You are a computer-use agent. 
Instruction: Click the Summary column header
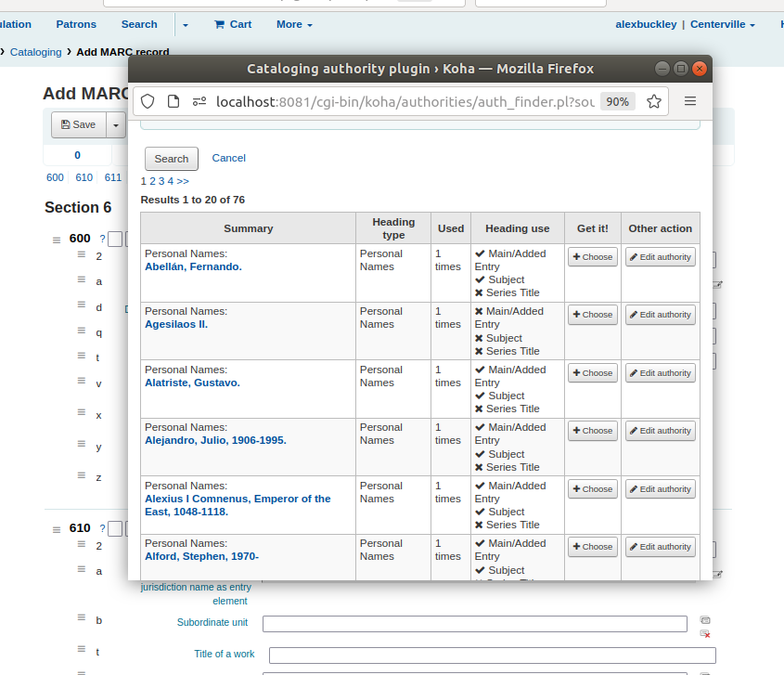(248, 228)
